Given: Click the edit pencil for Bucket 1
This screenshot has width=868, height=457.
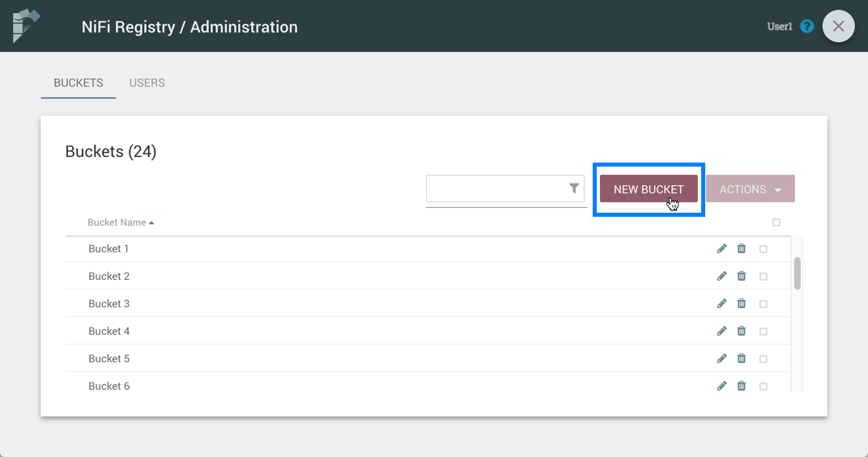Looking at the screenshot, I should [x=721, y=249].
